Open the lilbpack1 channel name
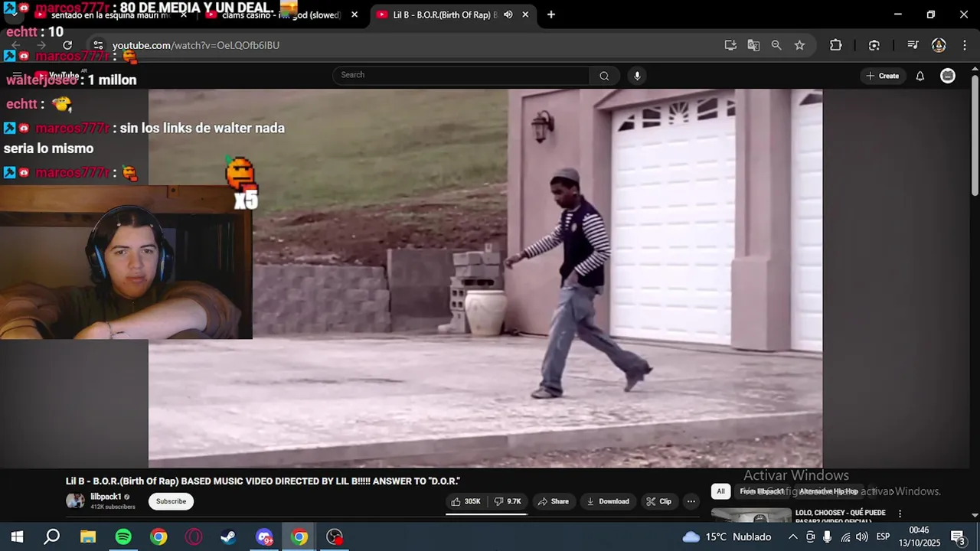The image size is (980, 551). click(x=106, y=497)
